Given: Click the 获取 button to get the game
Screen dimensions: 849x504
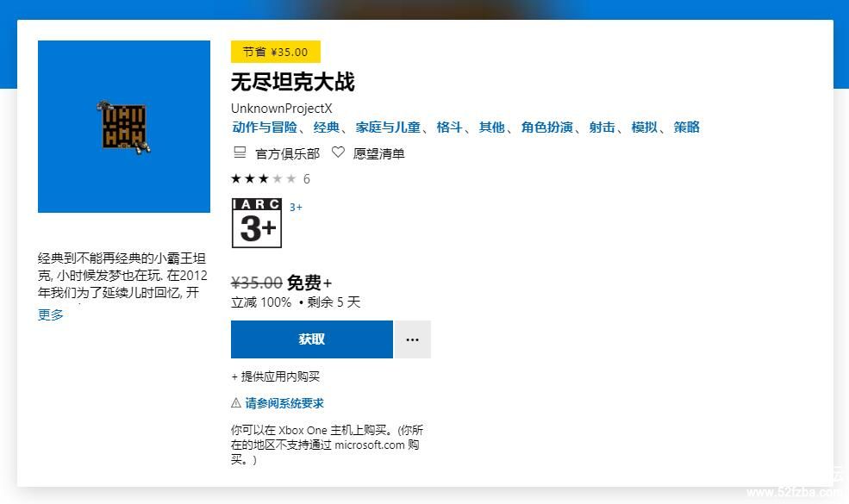Looking at the screenshot, I should click(x=311, y=339).
